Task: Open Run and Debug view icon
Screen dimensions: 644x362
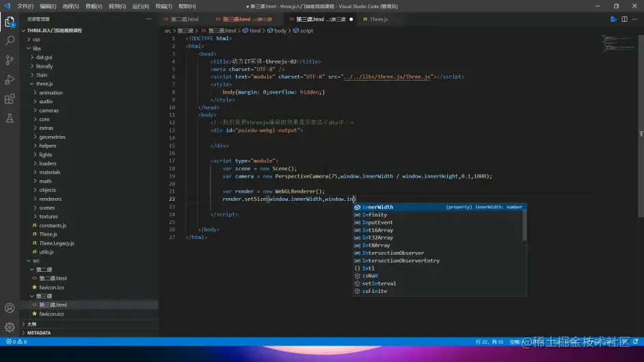Action: [x=10, y=80]
